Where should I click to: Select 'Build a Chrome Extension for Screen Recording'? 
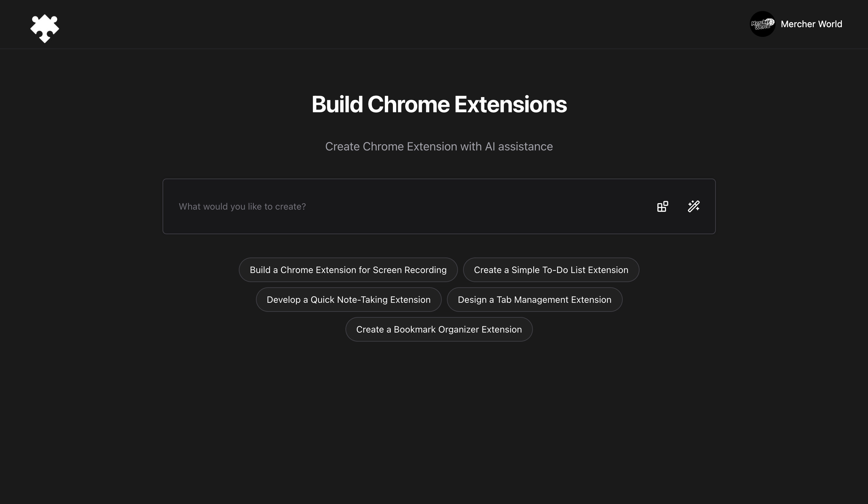click(348, 270)
